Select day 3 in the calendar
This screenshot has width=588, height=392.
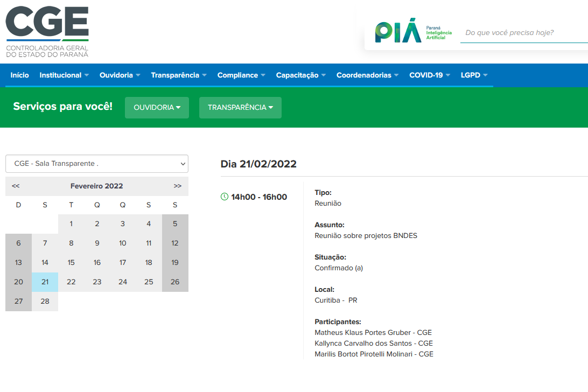[123, 224]
